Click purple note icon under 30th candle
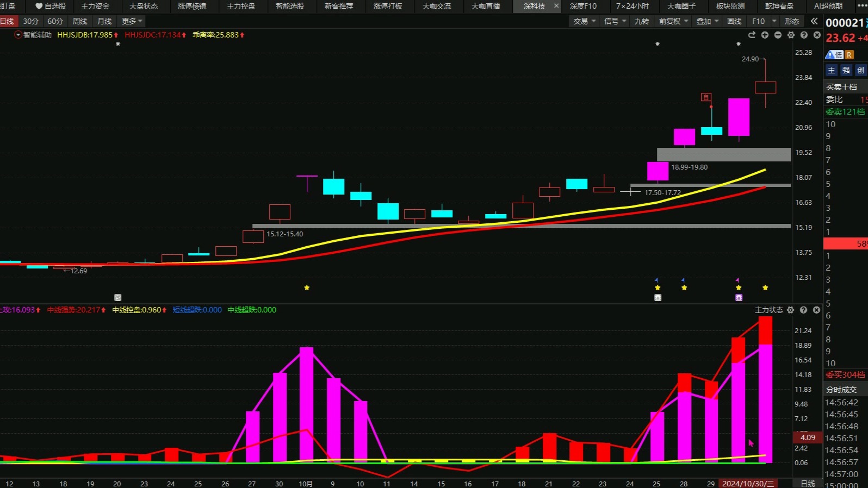The width and height of the screenshot is (868, 488). (739, 297)
